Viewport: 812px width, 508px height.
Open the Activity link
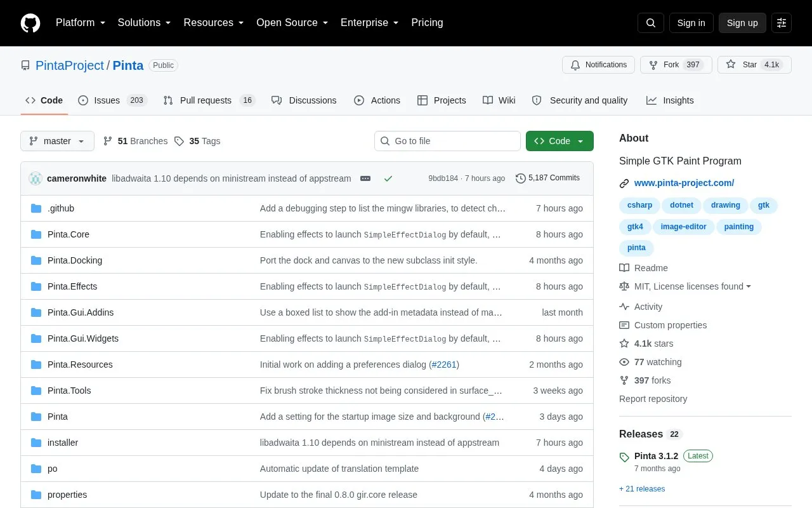[641, 307]
